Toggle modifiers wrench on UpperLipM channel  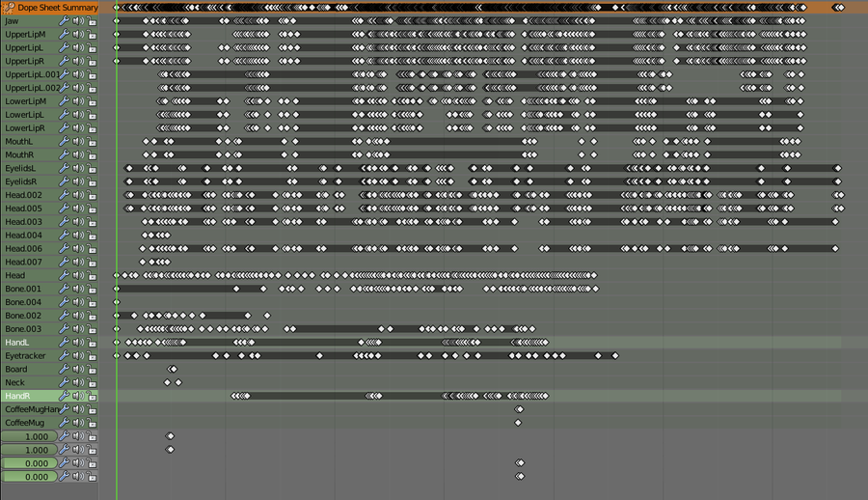point(65,35)
